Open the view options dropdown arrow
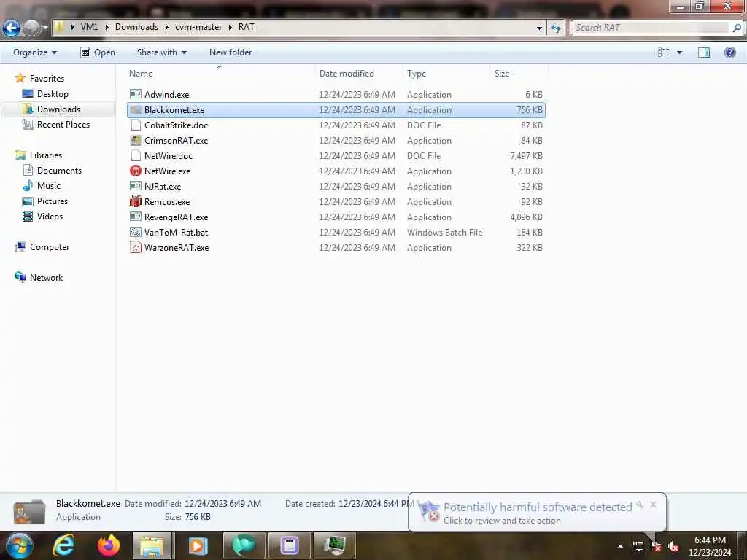This screenshot has height=560, width=747. (679, 52)
